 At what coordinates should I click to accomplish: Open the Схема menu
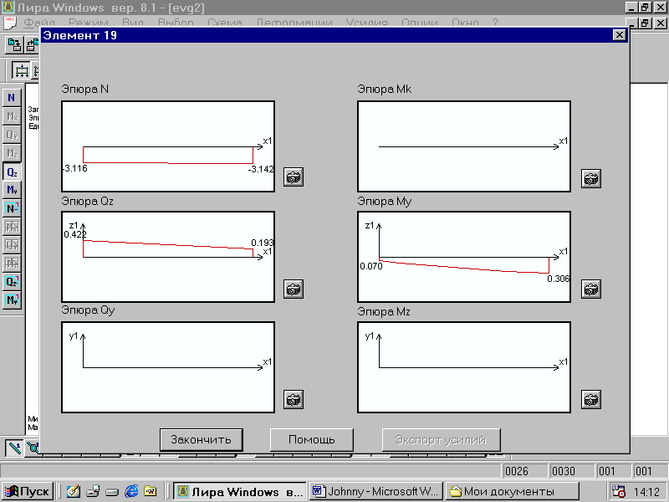[x=225, y=22]
